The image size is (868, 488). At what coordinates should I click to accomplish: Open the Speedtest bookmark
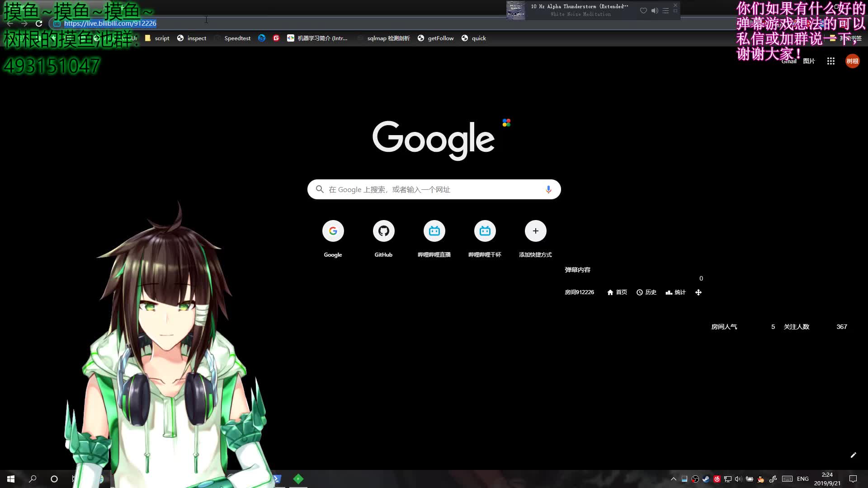coord(232,38)
